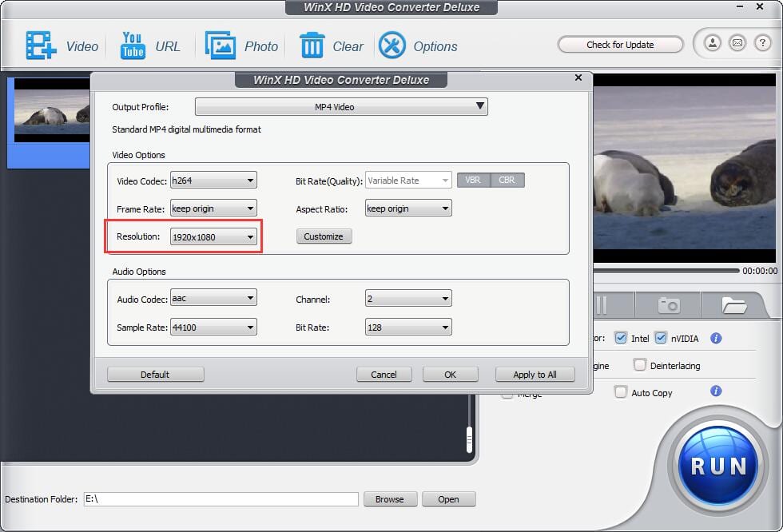Open the help question mark icon
This screenshot has width=783, height=532.
point(762,43)
